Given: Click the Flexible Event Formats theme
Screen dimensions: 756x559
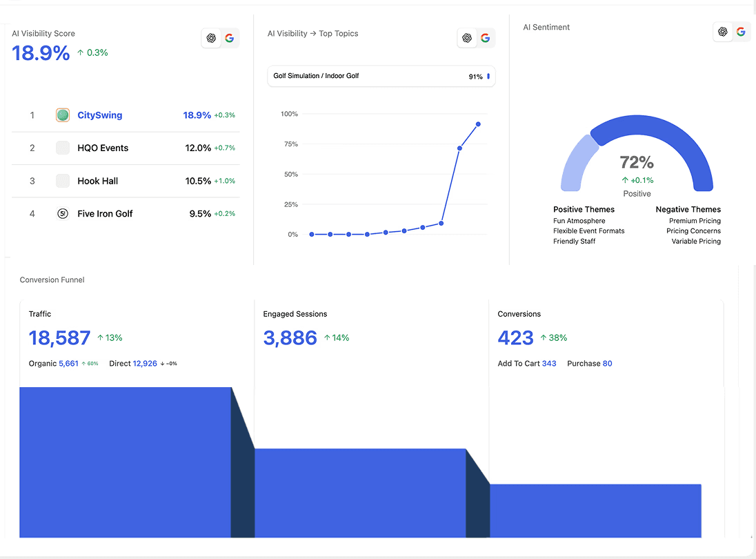Looking at the screenshot, I should [x=588, y=231].
